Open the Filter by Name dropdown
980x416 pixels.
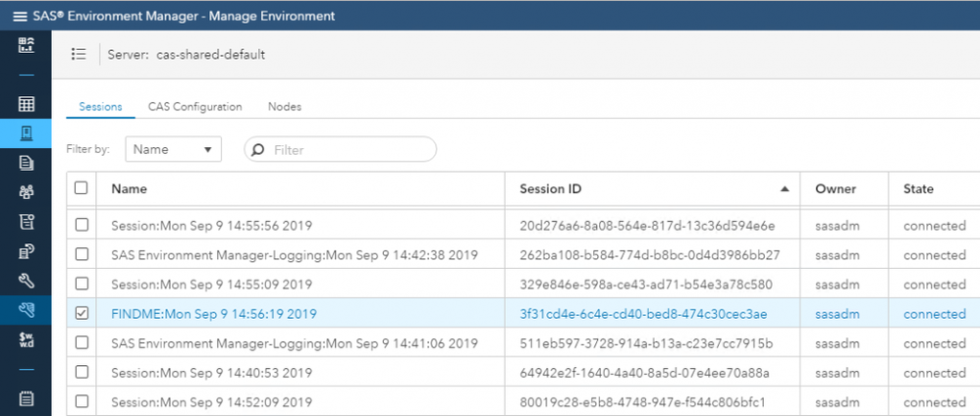(173, 149)
